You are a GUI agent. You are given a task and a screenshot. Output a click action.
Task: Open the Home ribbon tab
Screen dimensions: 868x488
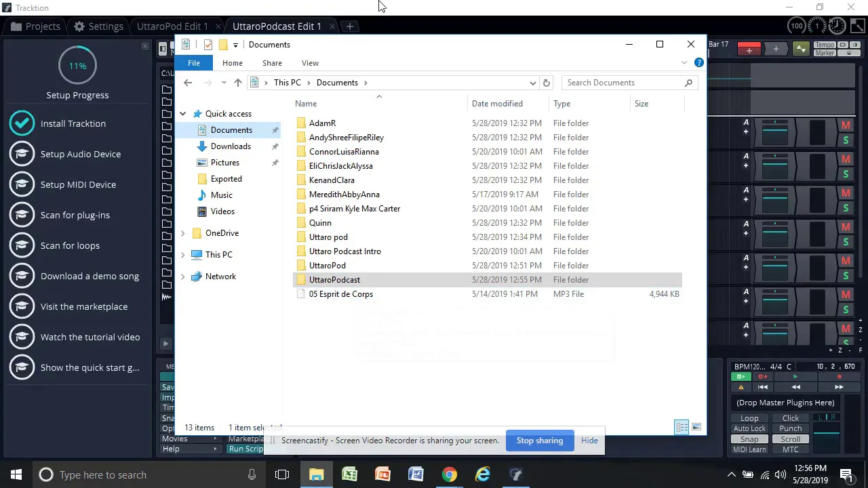click(232, 63)
